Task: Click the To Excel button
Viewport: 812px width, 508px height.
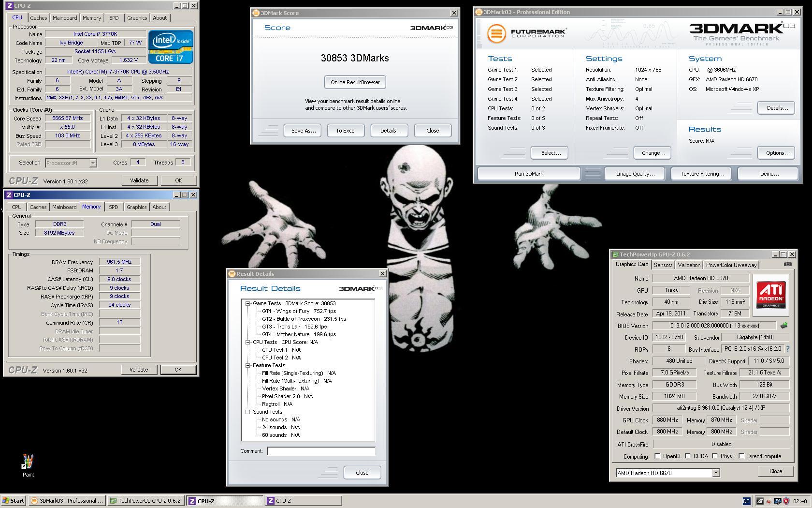Action: (x=346, y=131)
